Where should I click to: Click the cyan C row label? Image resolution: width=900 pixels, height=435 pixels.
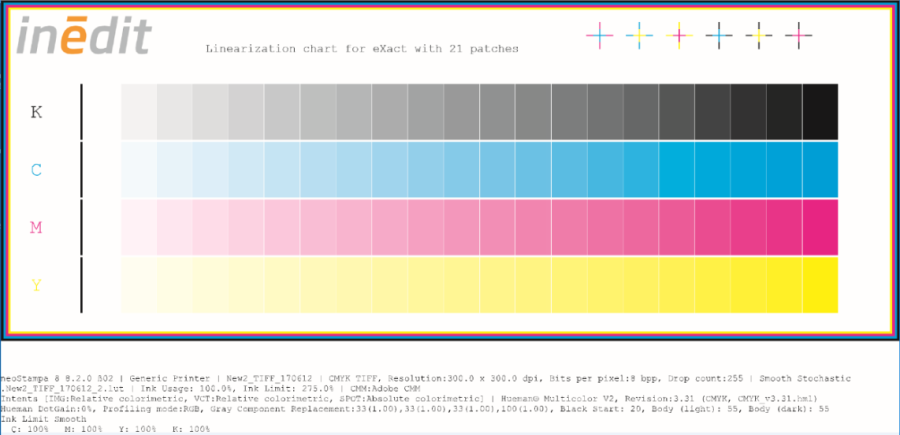click(36, 170)
